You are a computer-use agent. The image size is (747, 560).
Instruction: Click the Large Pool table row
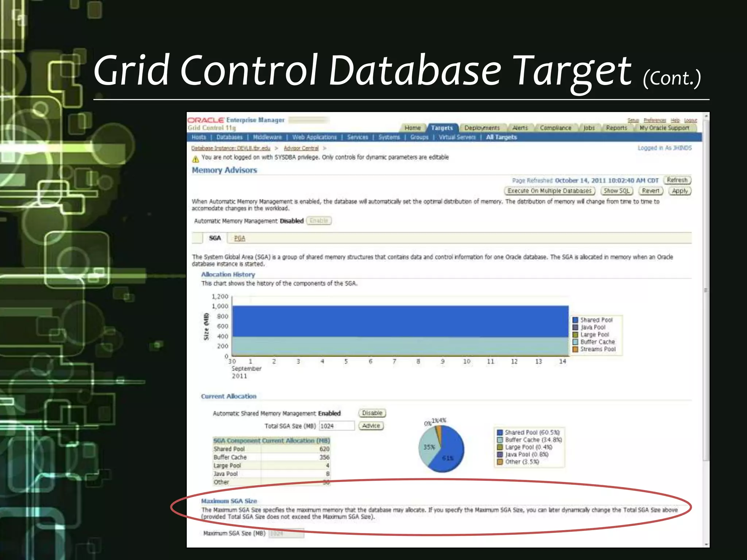[271, 466]
